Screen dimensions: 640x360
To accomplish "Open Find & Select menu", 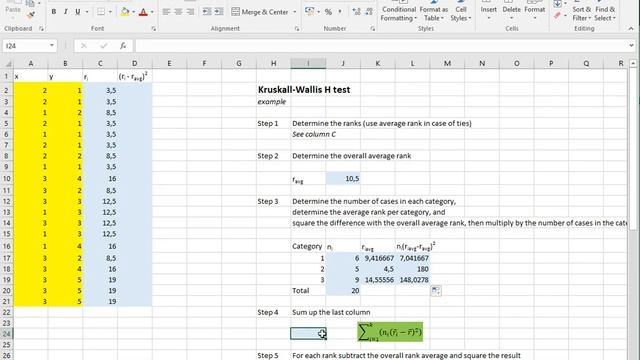I will coord(605,13).
